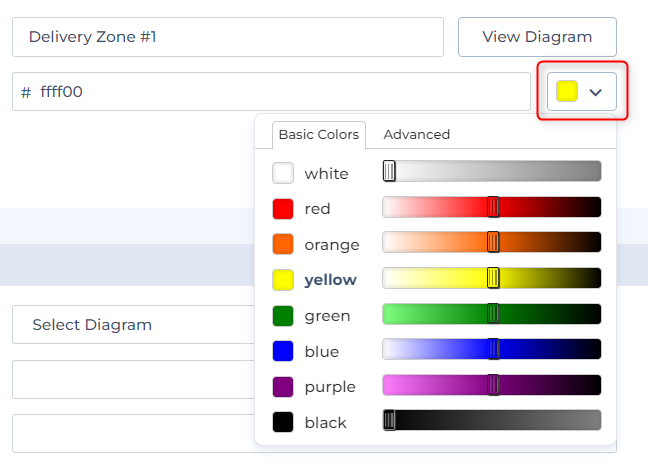Image resolution: width=648 pixels, height=462 pixels.
Task: Expand the Select Diagram dropdown
Action: click(x=130, y=325)
